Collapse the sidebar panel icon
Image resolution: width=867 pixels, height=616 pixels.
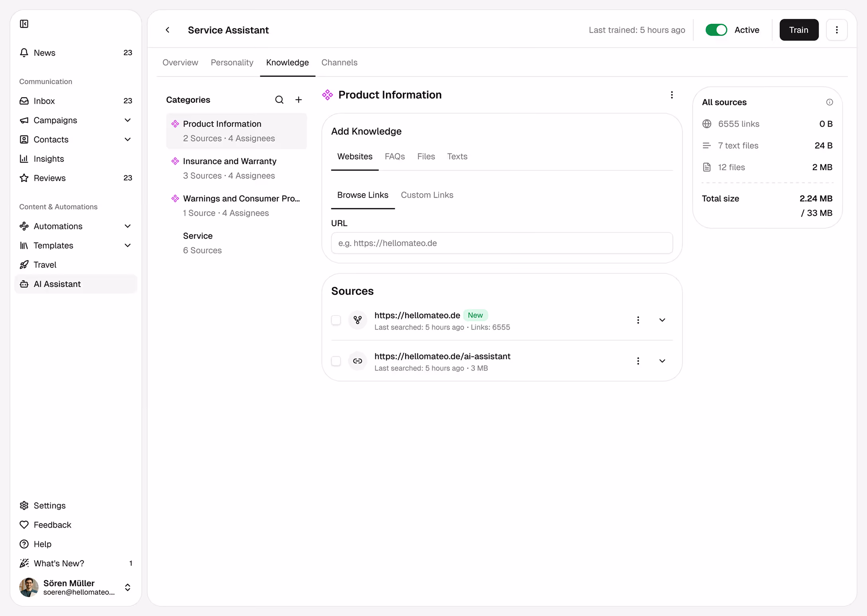click(24, 24)
